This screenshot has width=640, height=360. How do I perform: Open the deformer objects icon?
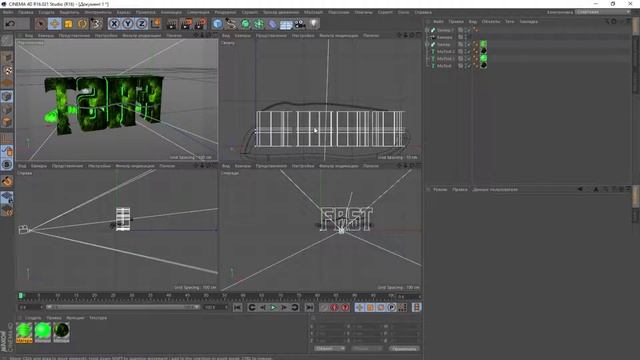(x=272, y=24)
